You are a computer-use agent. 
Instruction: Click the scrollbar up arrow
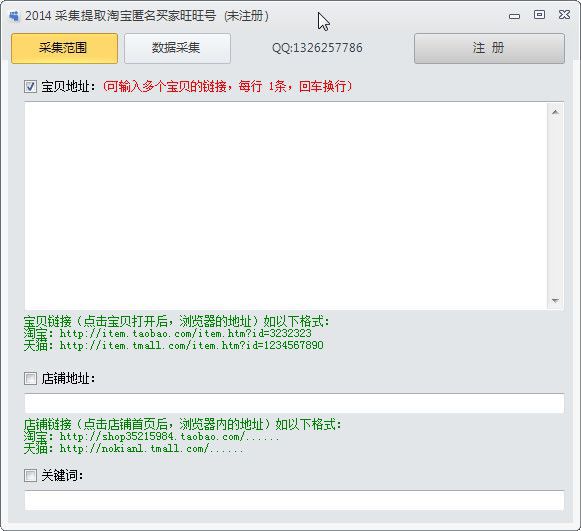555,112
